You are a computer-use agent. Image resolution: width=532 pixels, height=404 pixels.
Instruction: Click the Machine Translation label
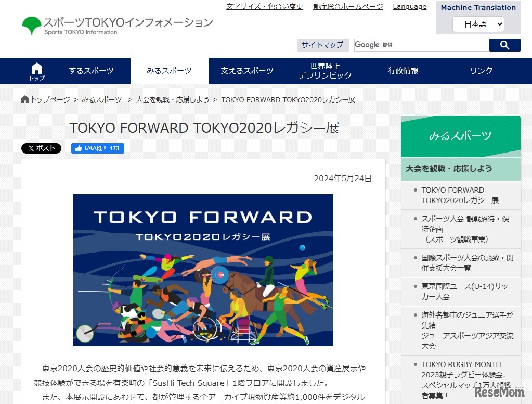tap(478, 7)
